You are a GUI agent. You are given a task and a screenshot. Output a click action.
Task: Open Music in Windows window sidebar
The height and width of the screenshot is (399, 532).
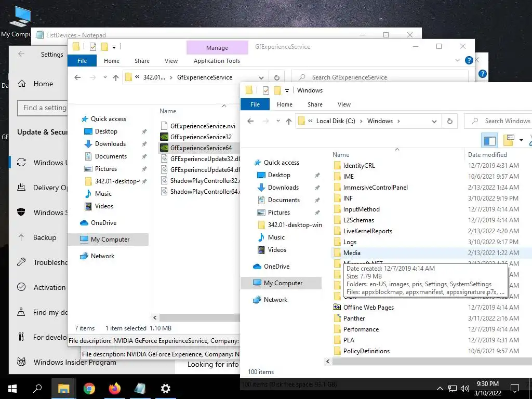pyautogui.click(x=276, y=237)
